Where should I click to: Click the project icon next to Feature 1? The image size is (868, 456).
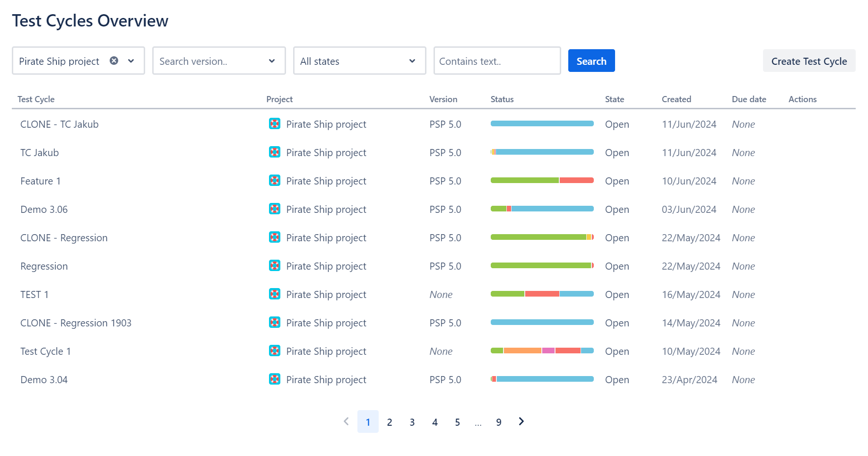[275, 181]
